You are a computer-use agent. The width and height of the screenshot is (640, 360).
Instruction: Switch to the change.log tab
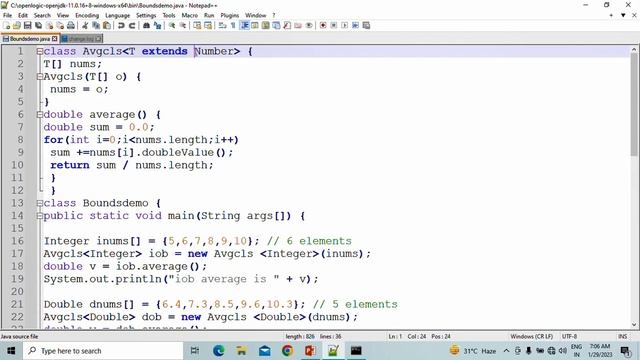click(x=81, y=39)
